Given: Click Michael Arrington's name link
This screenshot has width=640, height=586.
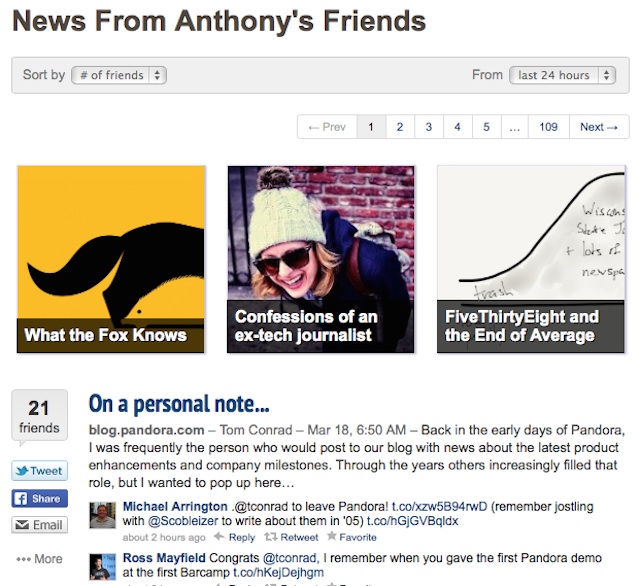Looking at the screenshot, I should (175, 506).
